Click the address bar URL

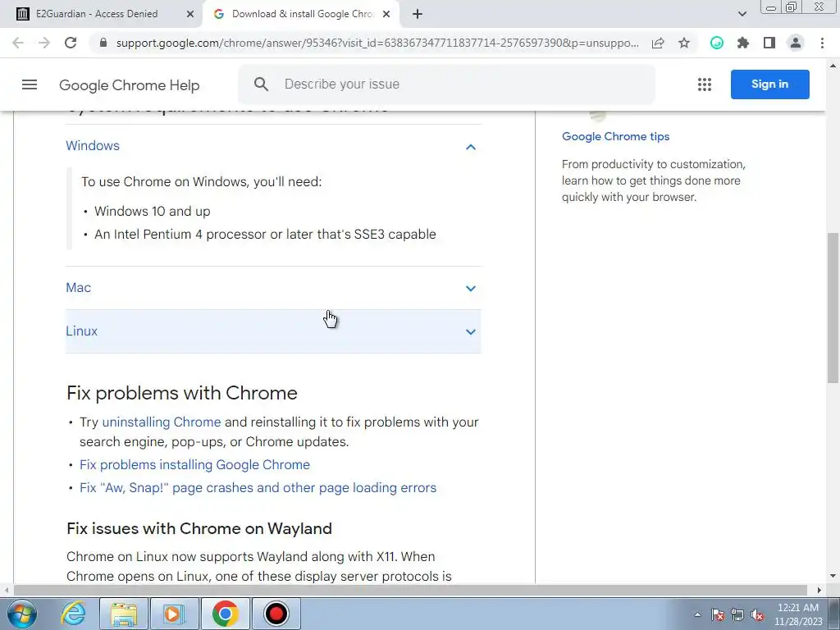pos(377,43)
